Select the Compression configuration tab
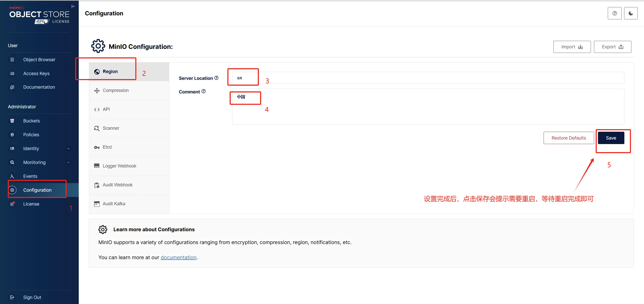 (129, 91)
